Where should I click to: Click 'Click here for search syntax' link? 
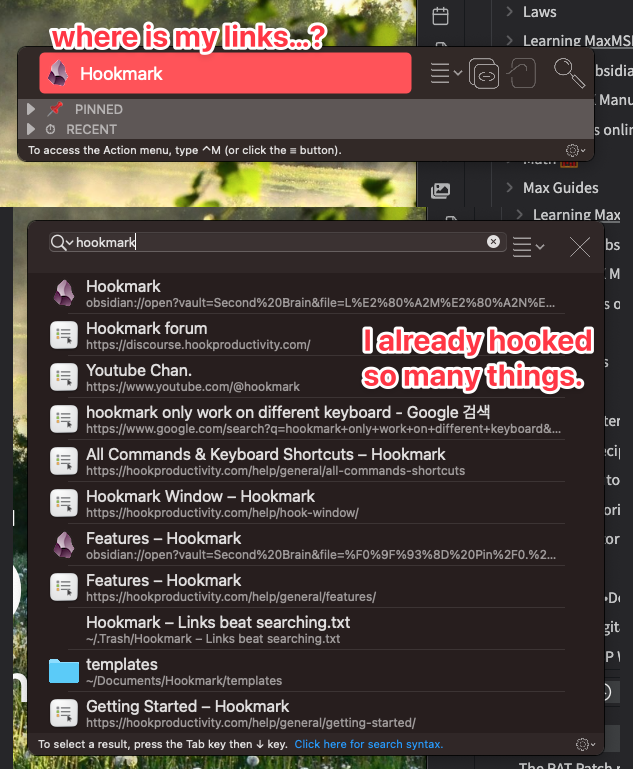point(369,744)
